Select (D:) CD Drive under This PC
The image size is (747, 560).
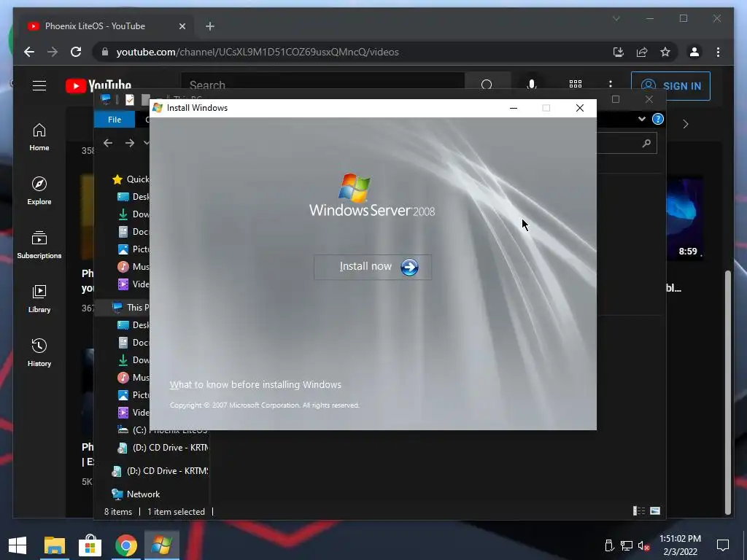163,448
